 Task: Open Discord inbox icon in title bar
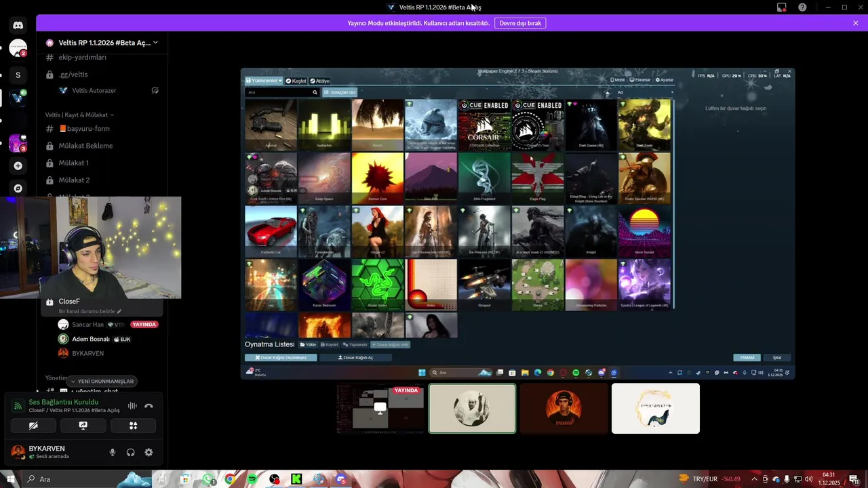pos(781,7)
